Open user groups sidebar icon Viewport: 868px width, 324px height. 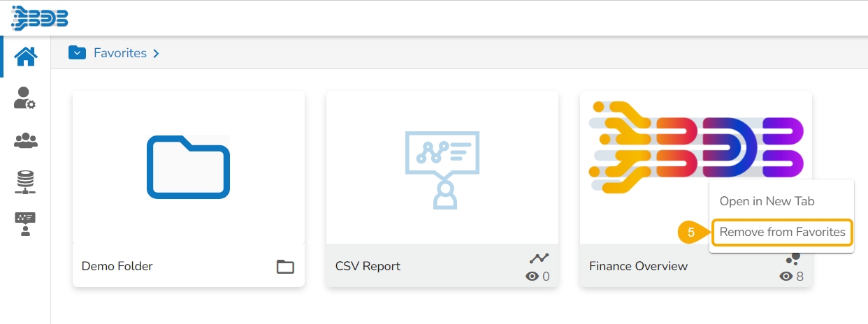tap(25, 140)
